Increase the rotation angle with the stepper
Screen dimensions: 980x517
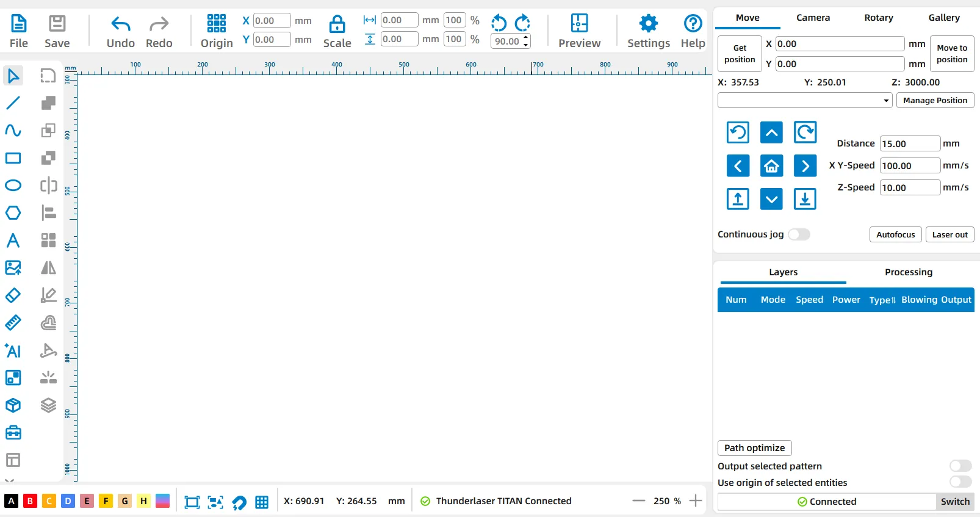[x=526, y=38]
